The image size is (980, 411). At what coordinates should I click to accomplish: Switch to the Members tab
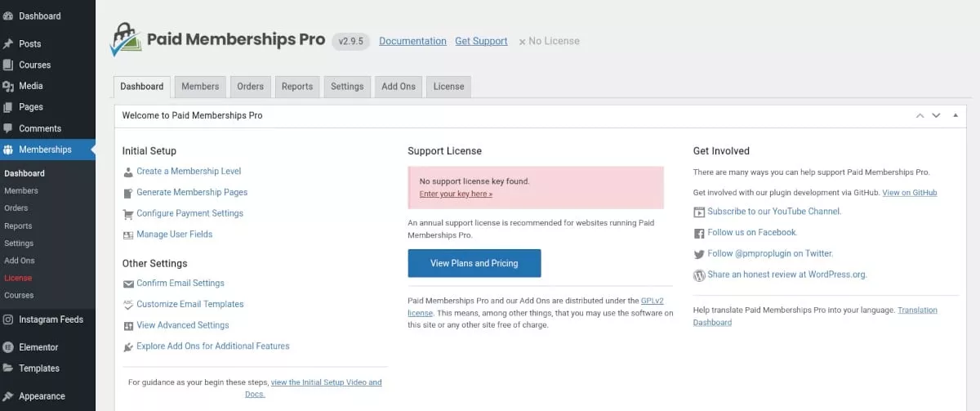click(200, 87)
